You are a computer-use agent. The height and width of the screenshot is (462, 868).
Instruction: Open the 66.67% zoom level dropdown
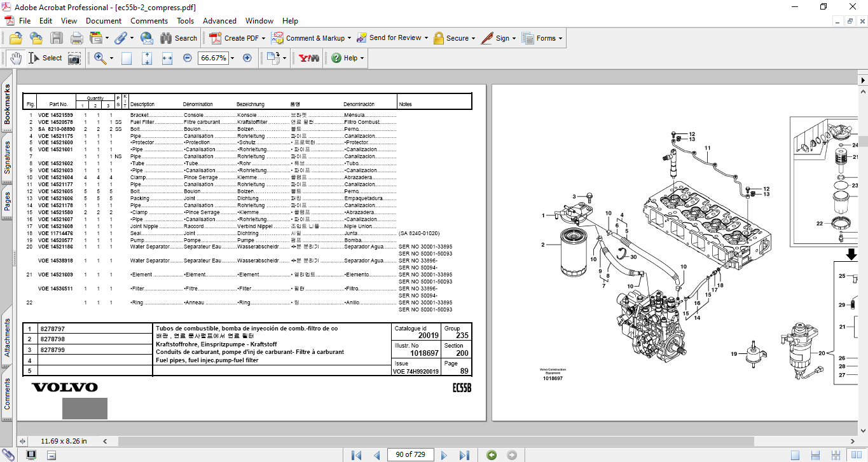click(x=232, y=58)
